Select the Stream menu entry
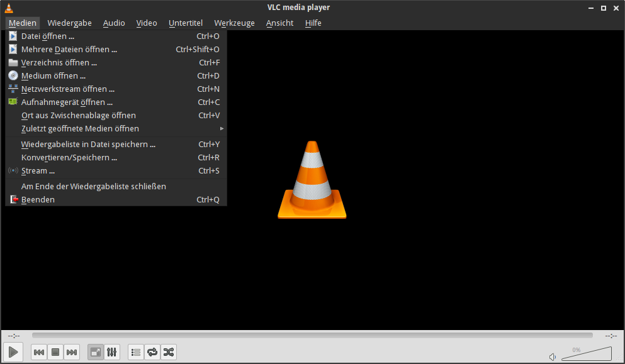This screenshot has height=364, width=625. click(x=116, y=170)
